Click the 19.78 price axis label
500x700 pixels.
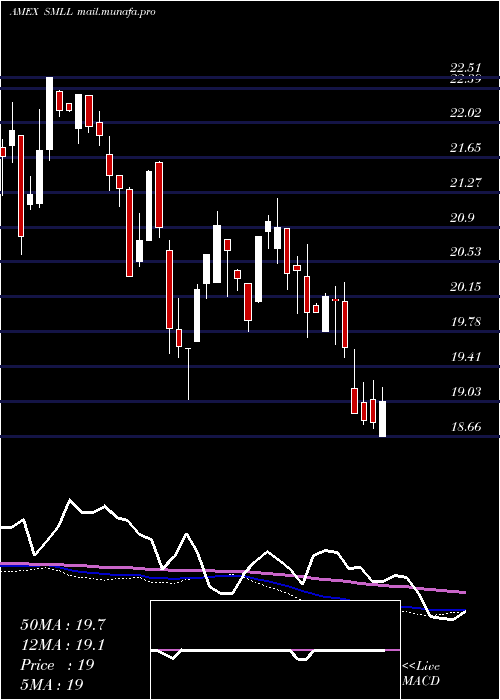[x=465, y=322]
